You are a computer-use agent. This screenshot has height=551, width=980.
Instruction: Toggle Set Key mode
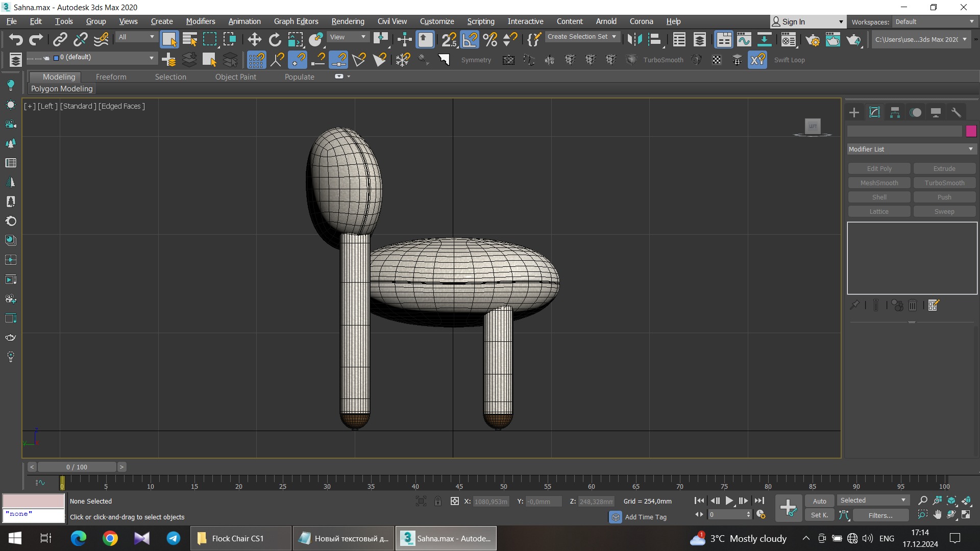[820, 515]
